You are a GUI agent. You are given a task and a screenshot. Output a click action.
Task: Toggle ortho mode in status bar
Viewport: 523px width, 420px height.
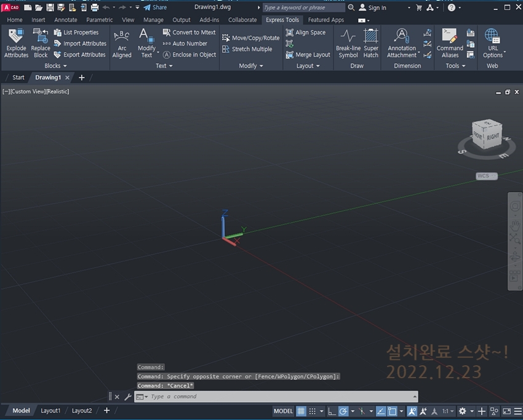coord(332,411)
